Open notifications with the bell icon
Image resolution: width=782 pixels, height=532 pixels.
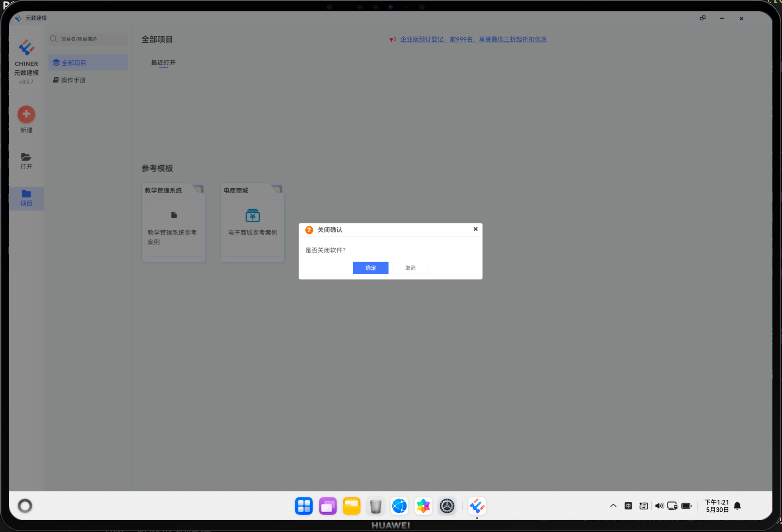click(737, 506)
